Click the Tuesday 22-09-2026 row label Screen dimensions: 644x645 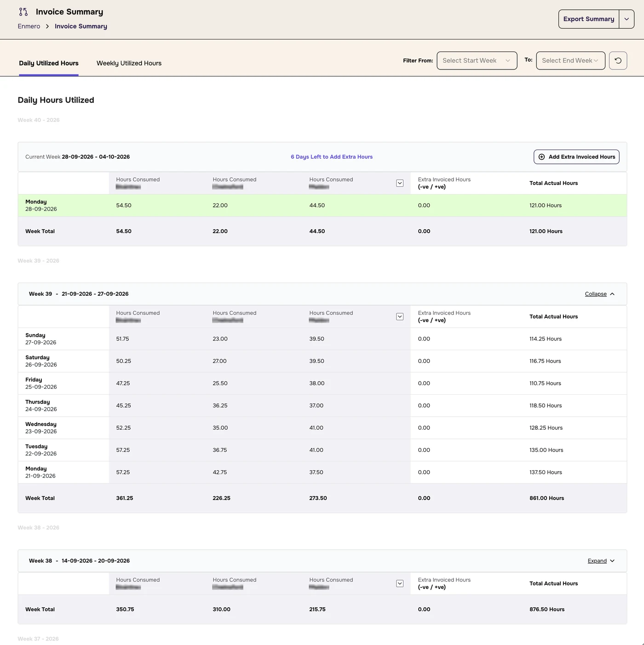tap(41, 450)
